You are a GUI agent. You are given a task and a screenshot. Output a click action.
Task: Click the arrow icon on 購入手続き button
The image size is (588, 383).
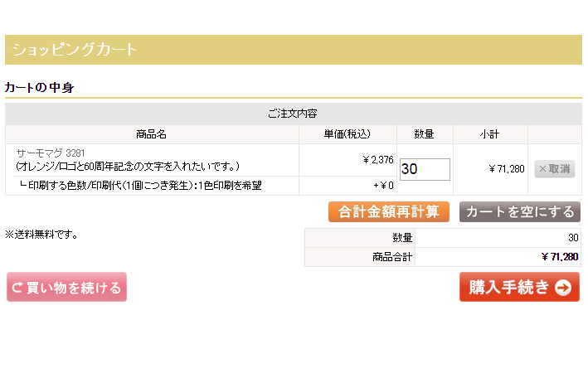point(563,288)
